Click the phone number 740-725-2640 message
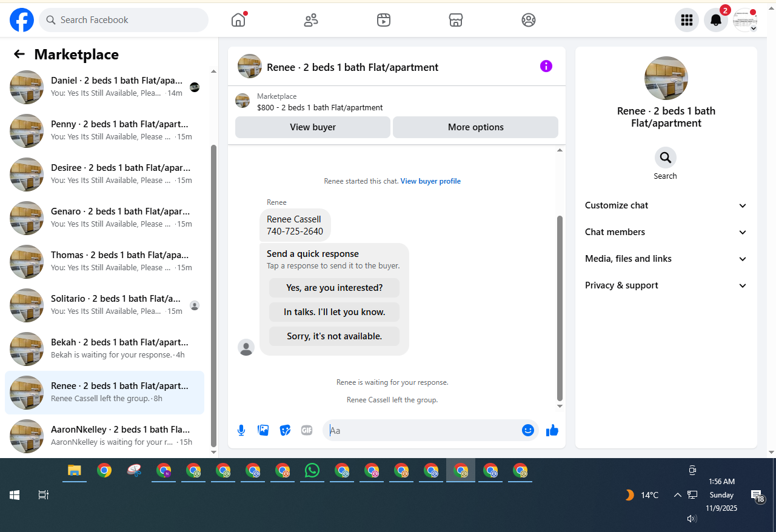 click(x=295, y=231)
